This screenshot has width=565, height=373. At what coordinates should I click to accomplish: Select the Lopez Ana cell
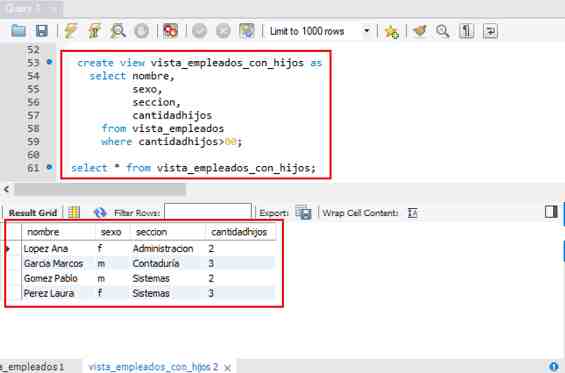(58, 249)
